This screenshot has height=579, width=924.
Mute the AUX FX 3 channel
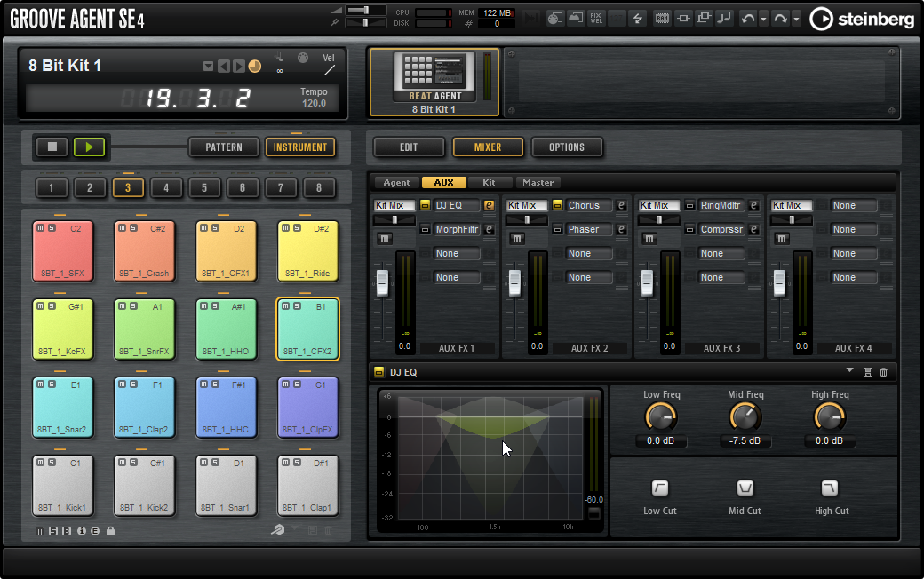pos(649,239)
